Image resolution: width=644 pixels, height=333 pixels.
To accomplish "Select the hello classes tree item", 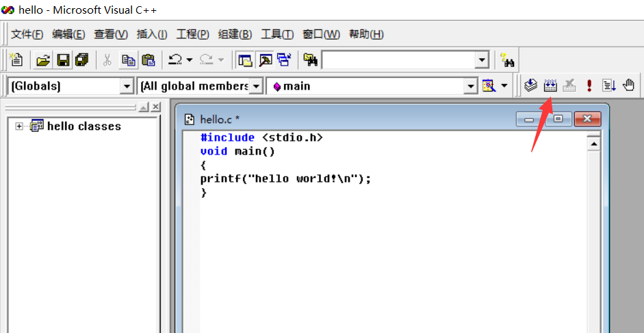I will tap(84, 126).
